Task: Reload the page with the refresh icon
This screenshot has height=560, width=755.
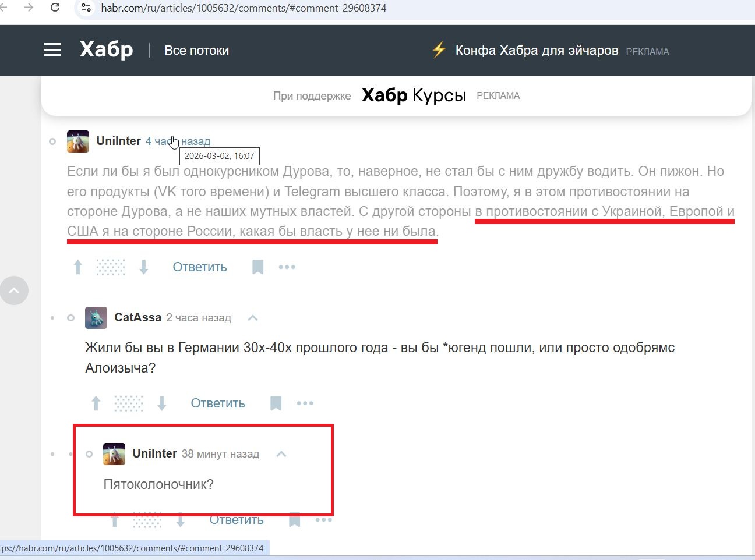Action: click(x=54, y=8)
